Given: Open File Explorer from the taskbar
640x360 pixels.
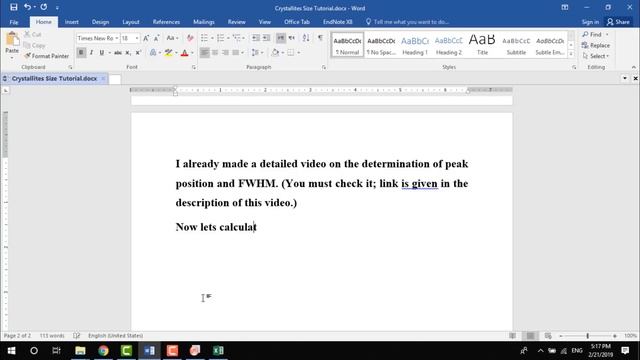Looking at the screenshot, I should tap(80, 350).
